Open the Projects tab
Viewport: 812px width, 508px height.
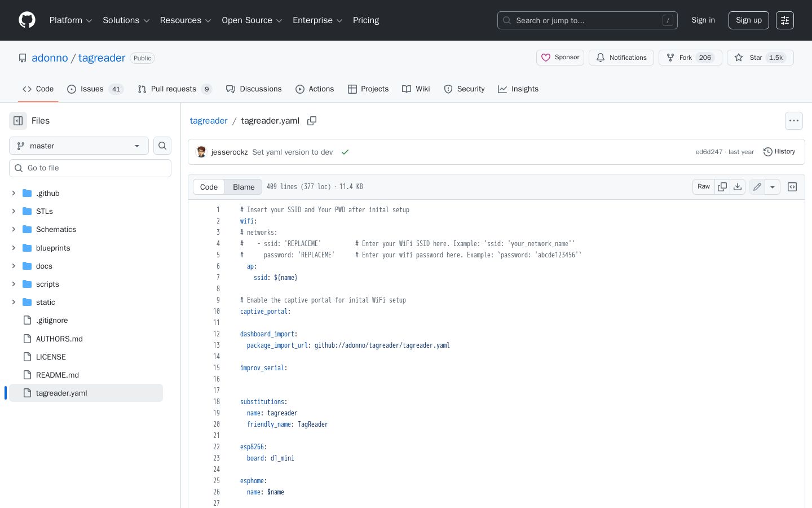[368, 89]
